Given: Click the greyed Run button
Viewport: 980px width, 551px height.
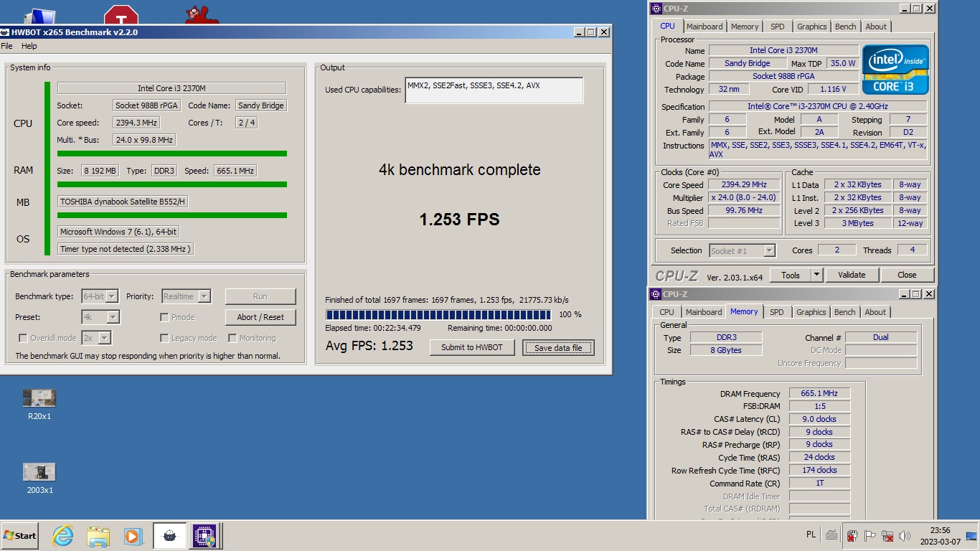Looking at the screenshot, I should [260, 296].
